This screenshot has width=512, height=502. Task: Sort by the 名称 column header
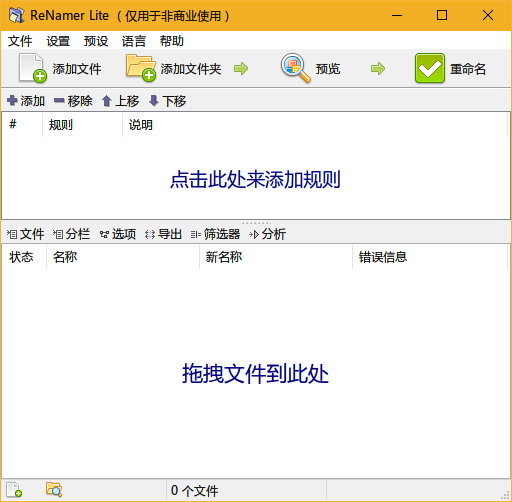tap(123, 257)
